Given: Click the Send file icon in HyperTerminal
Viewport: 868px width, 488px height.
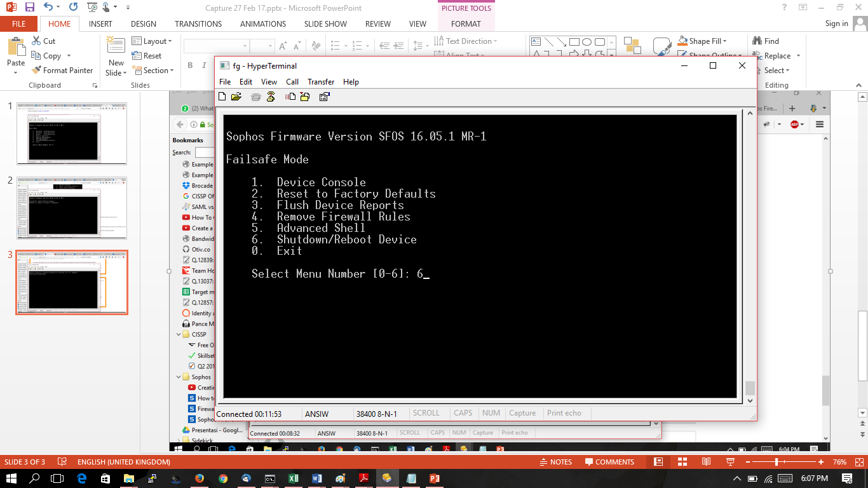Looking at the screenshot, I should pos(290,97).
